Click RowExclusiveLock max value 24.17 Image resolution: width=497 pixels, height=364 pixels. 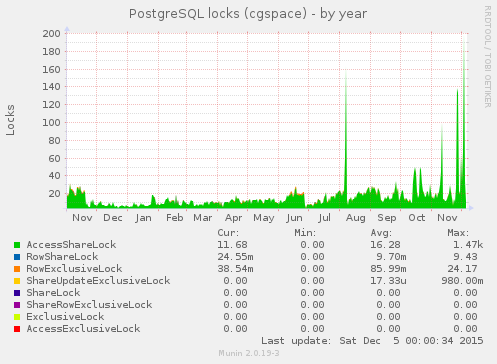click(462, 269)
